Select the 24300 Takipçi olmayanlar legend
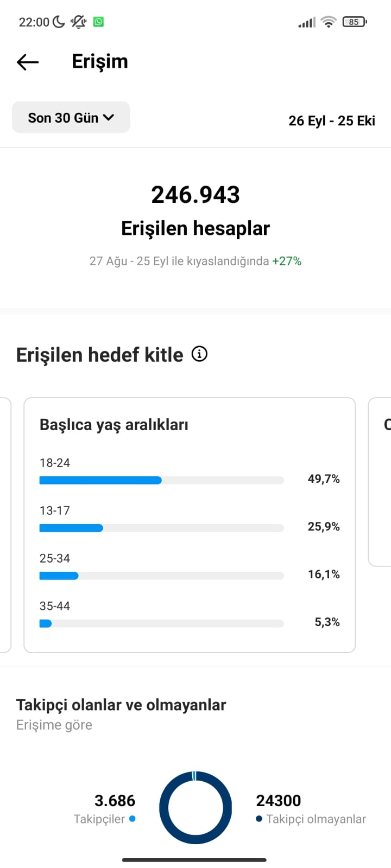 click(311, 809)
